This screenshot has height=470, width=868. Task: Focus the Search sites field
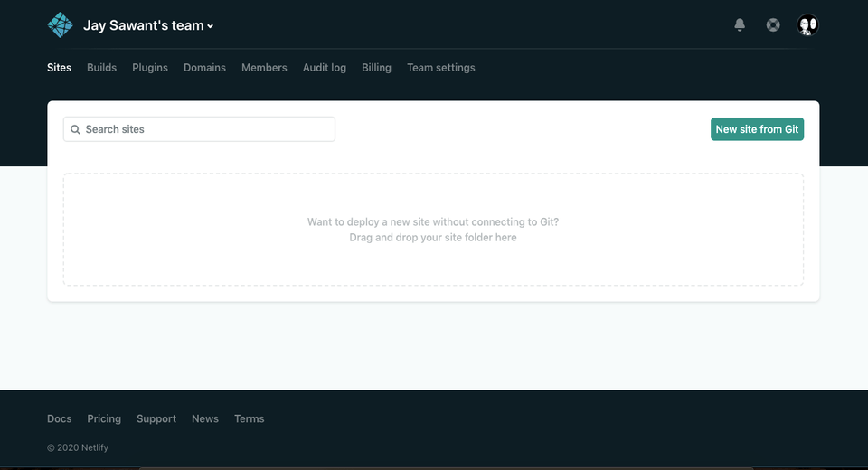[x=199, y=129]
